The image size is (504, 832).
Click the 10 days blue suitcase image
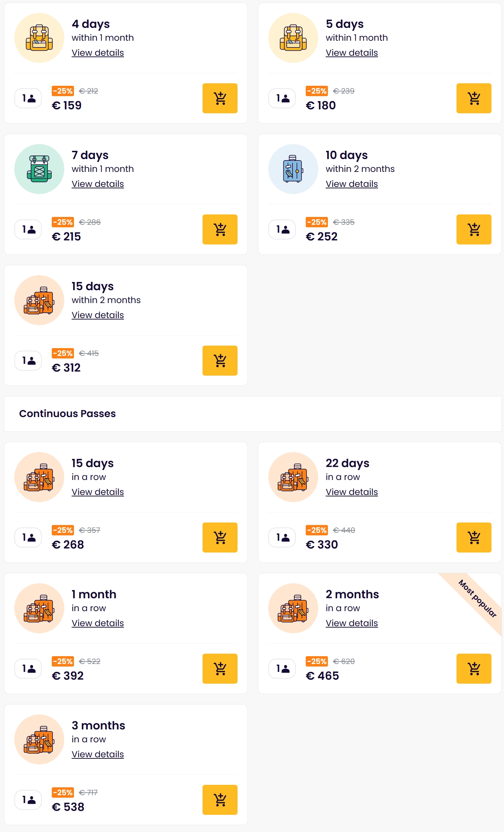pos(293,169)
